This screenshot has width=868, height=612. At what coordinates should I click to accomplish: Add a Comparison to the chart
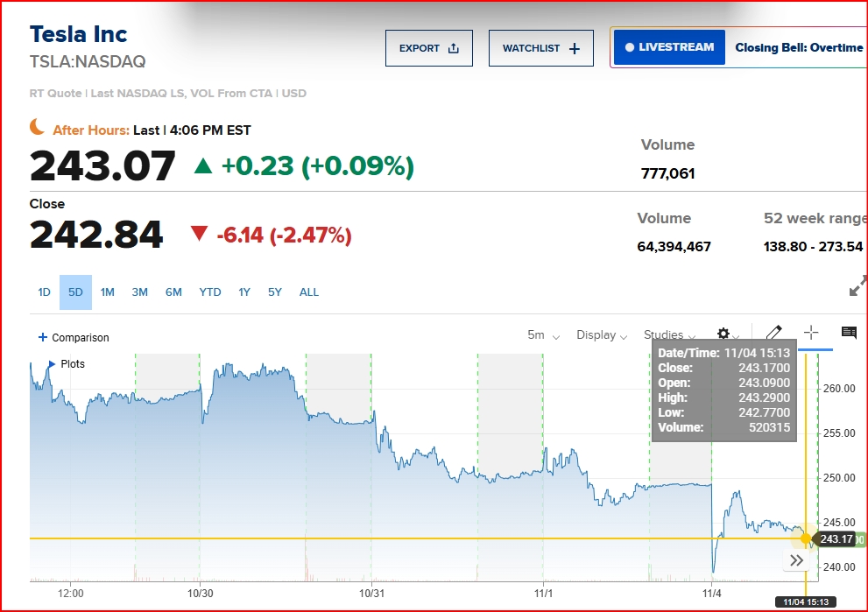pyautogui.click(x=74, y=338)
